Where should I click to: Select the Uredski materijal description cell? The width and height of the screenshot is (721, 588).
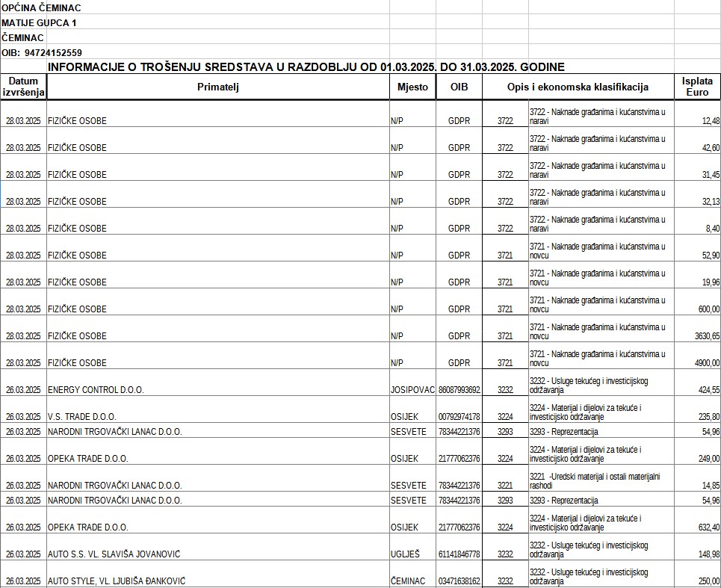tap(601, 480)
